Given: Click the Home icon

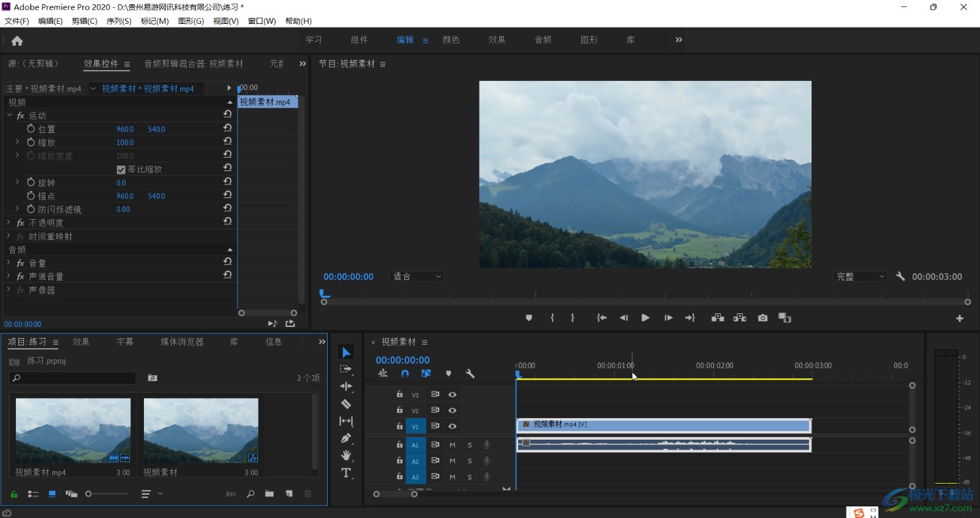Looking at the screenshot, I should click(x=17, y=41).
